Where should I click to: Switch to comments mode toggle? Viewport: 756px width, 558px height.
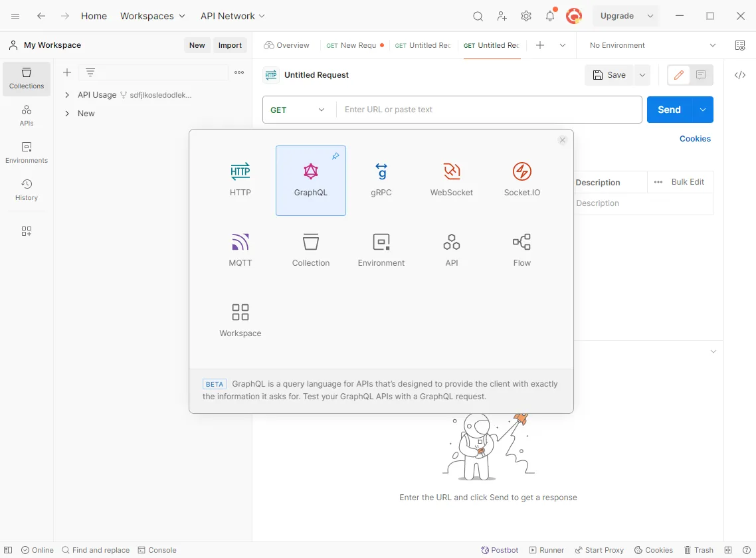click(701, 75)
